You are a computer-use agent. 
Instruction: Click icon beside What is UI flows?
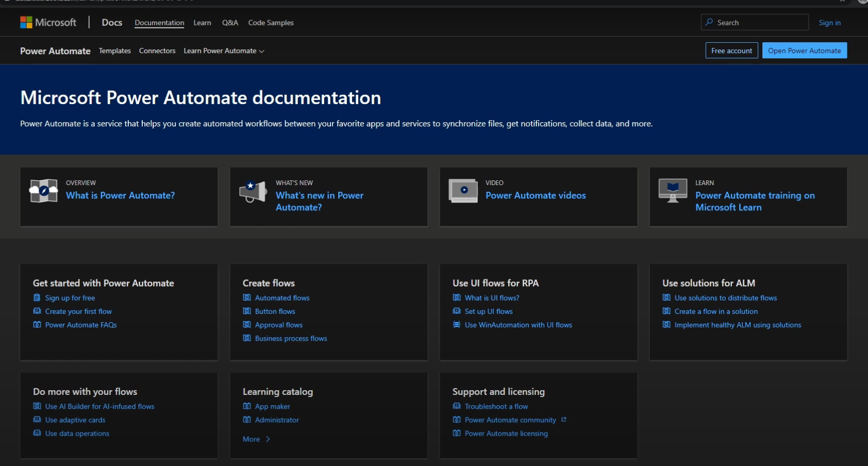(457, 297)
